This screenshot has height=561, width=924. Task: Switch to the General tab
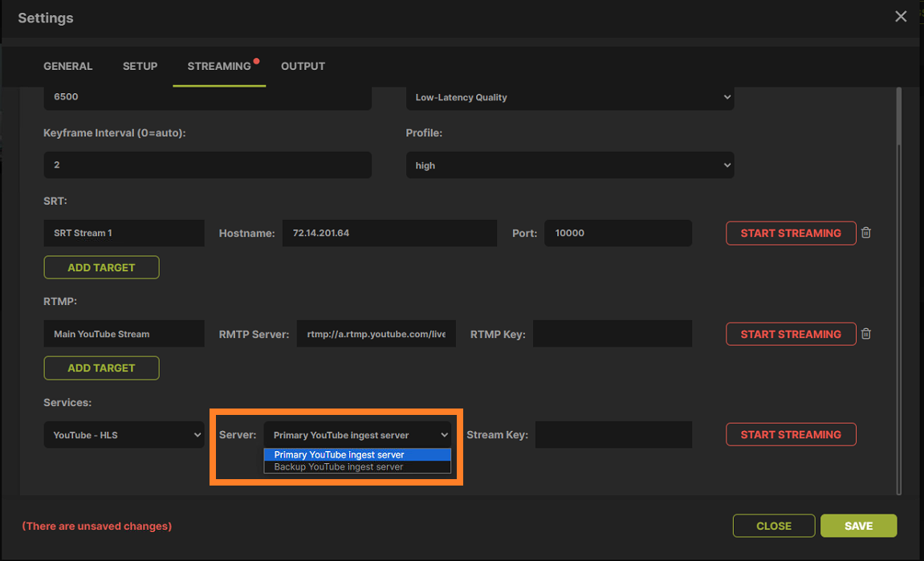pos(67,66)
